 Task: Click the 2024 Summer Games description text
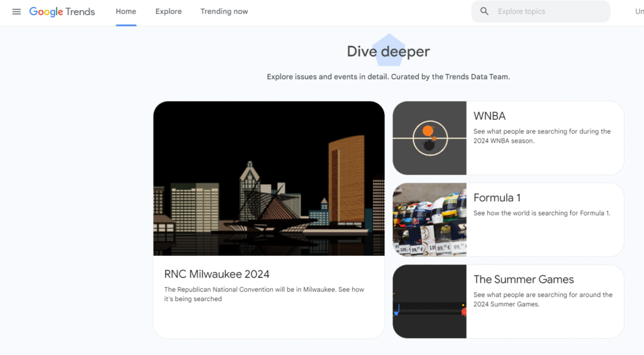click(542, 299)
